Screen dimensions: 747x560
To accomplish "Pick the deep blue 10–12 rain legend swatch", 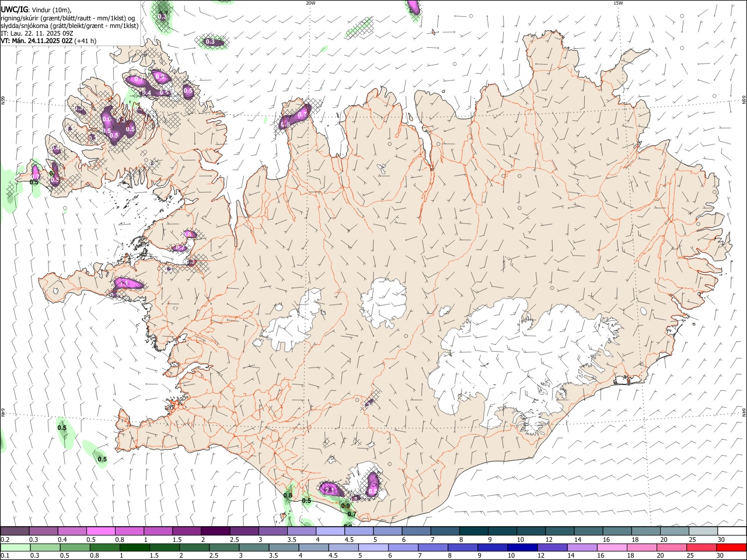I will (x=522, y=547).
